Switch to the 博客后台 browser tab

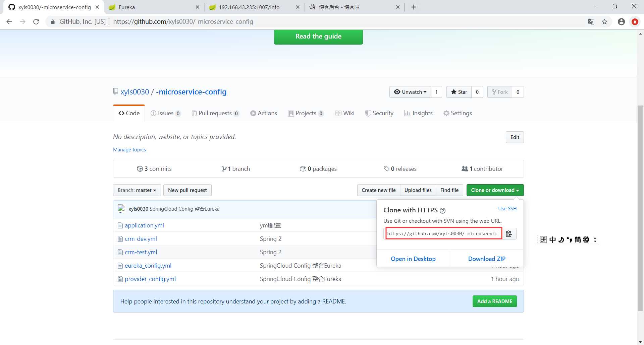coord(354,7)
